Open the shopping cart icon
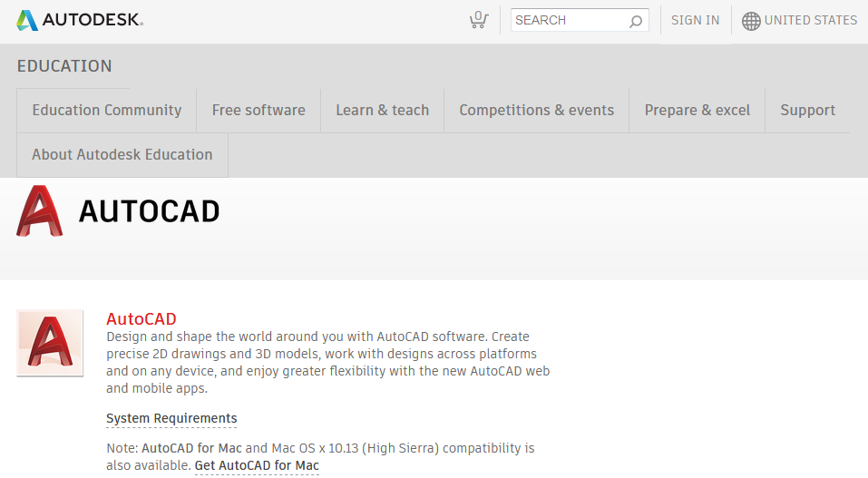The width and height of the screenshot is (868, 478). pos(478,20)
